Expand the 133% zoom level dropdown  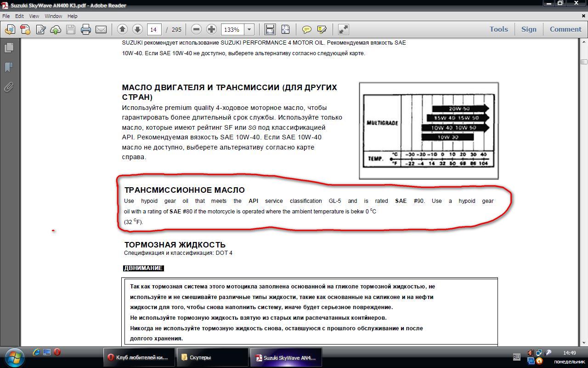click(249, 29)
